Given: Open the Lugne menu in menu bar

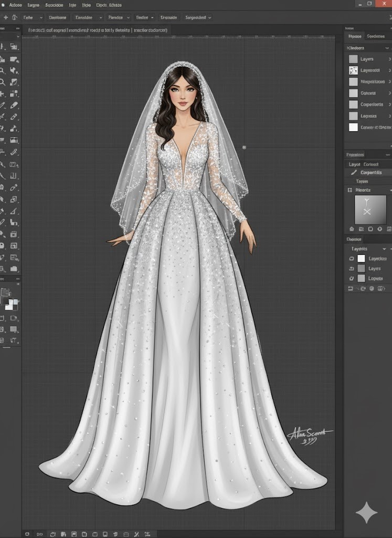Looking at the screenshot, I should point(33,5).
